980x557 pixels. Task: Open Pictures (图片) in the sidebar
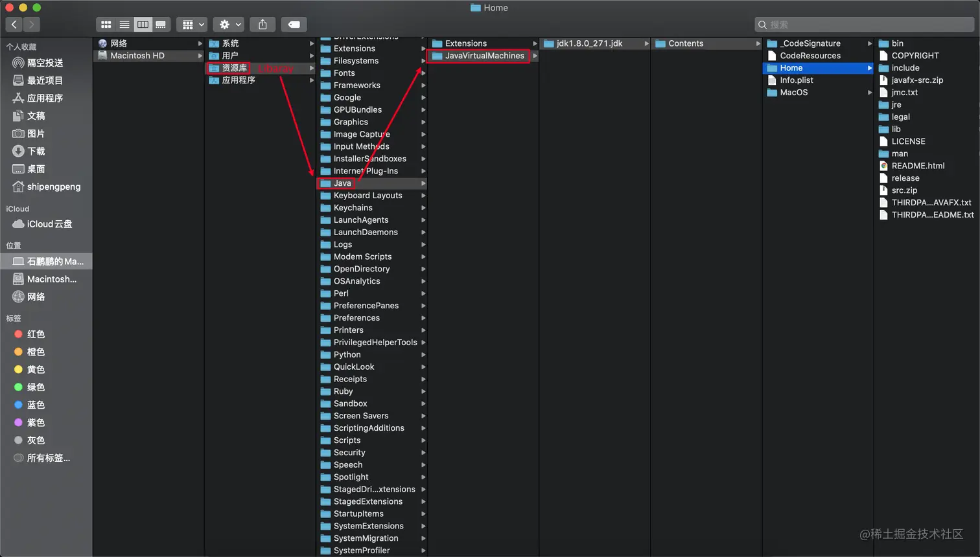(46, 133)
